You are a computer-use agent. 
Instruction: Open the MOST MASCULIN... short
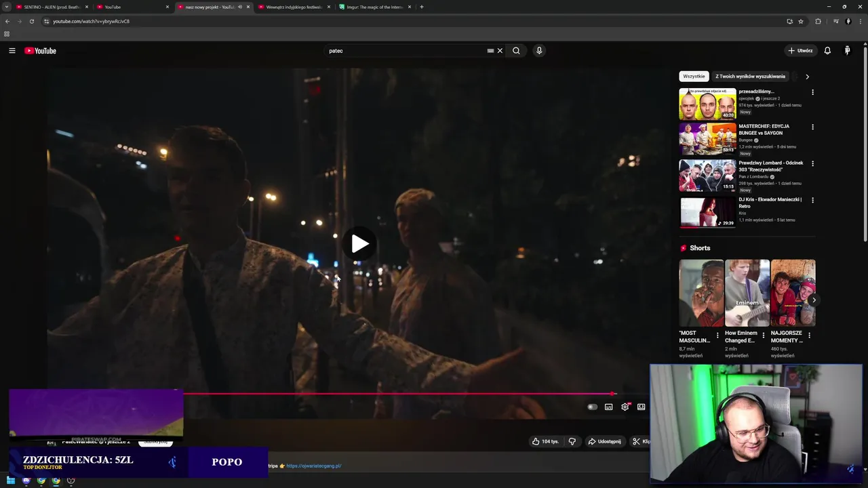coord(701,293)
